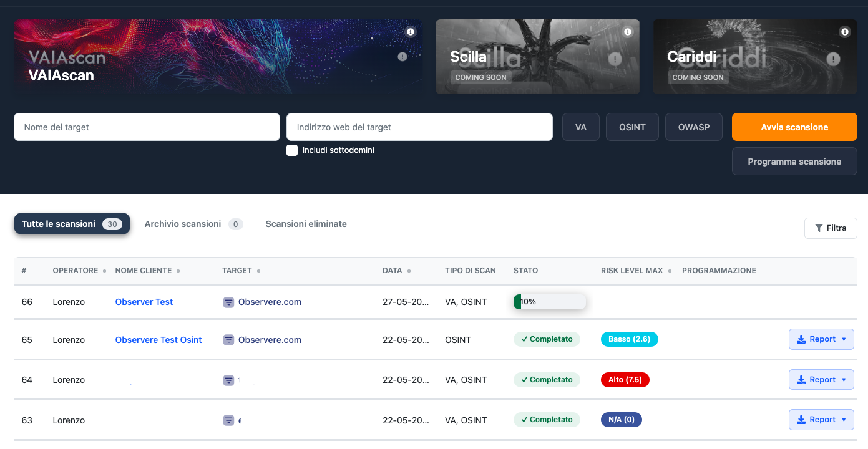Click target icon in row 63
This screenshot has height=449, width=868.
coord(229,420)
